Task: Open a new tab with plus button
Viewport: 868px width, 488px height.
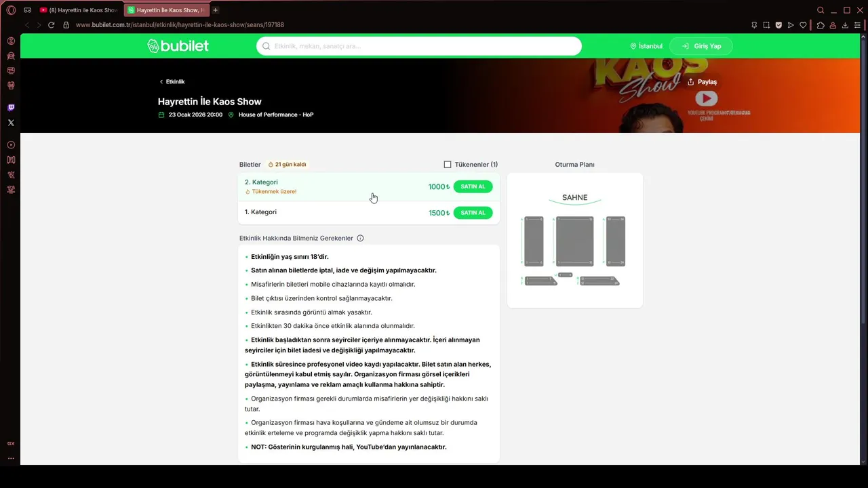Action: 216,10
